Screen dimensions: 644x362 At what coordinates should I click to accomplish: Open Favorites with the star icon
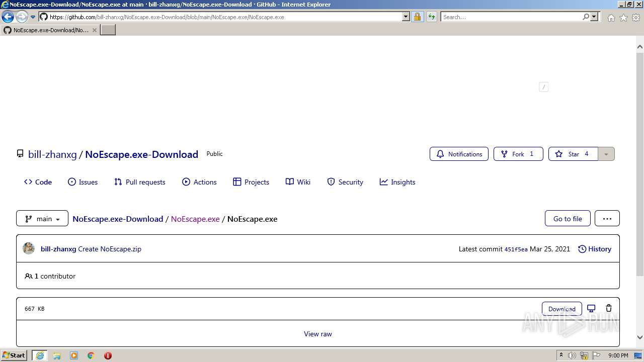click(623, 18)
